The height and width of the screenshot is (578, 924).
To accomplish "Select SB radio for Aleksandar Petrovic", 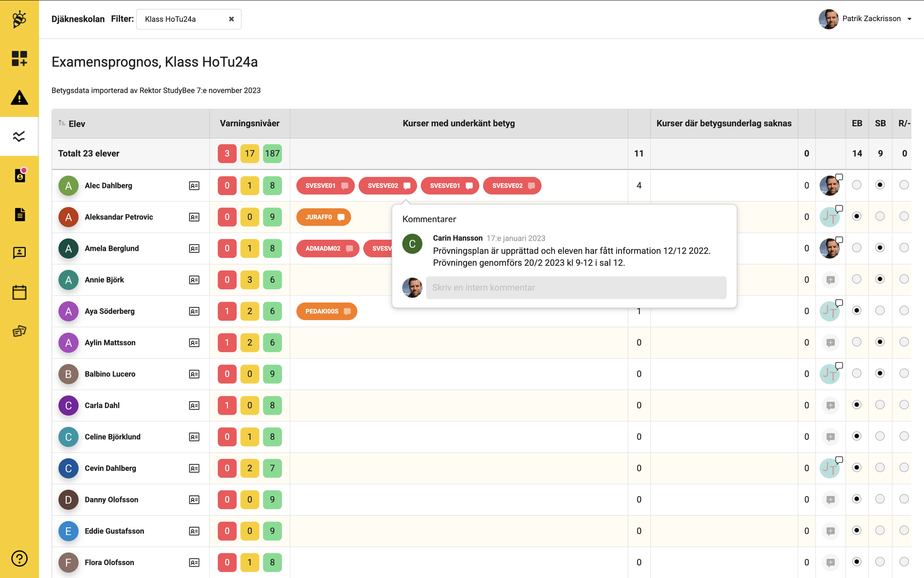I will tap(880, 216).
